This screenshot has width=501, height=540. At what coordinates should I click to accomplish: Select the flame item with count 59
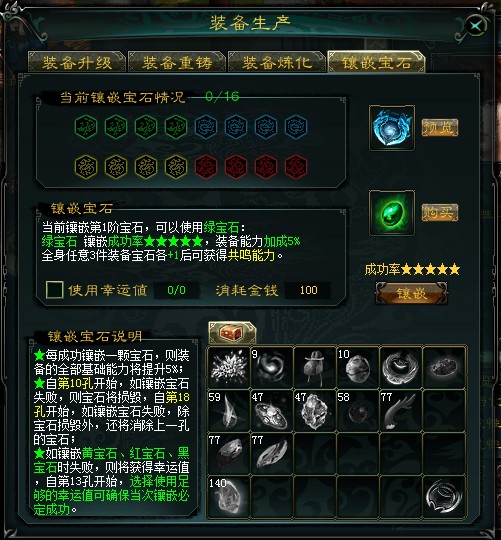pos(229,411)
